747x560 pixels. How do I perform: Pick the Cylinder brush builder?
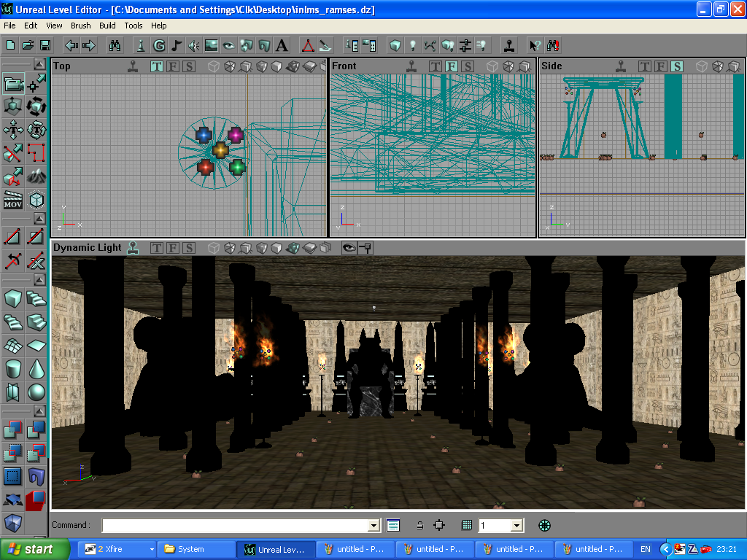click(13, 369)
